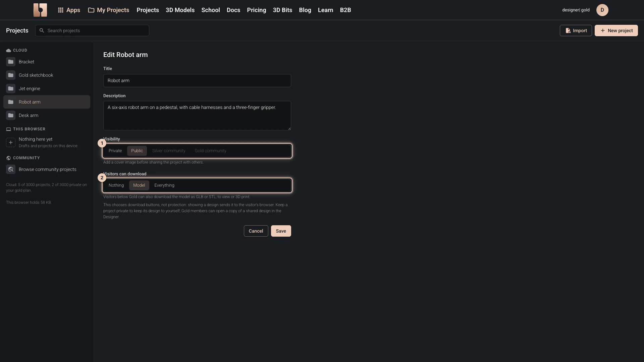
Task: Set visibility to Public
Action: (x=137, y=151)
